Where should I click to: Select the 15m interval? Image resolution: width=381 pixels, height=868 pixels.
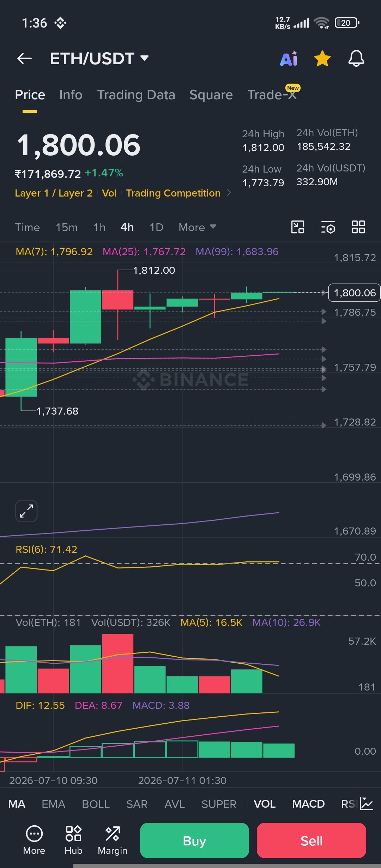click(67, 227)
